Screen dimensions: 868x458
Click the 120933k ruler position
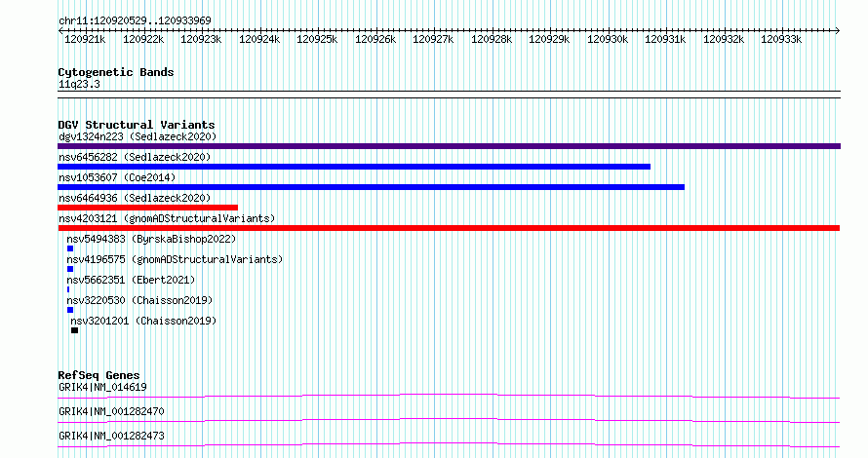781,39
